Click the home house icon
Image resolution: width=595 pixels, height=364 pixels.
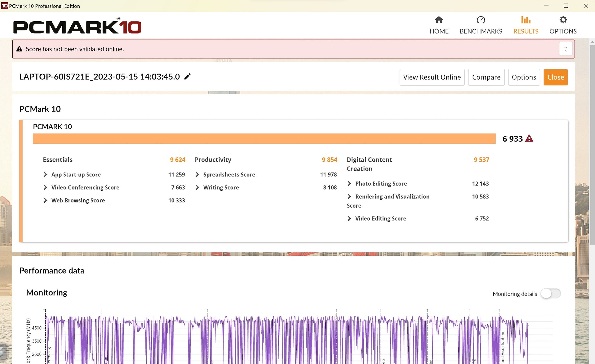(x=439, y=20)
